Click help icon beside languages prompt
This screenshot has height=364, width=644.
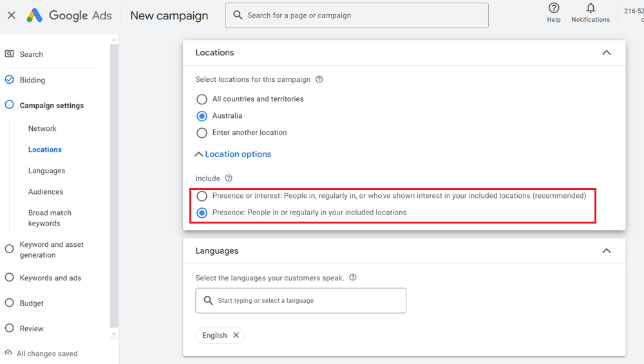click(353, 278)
